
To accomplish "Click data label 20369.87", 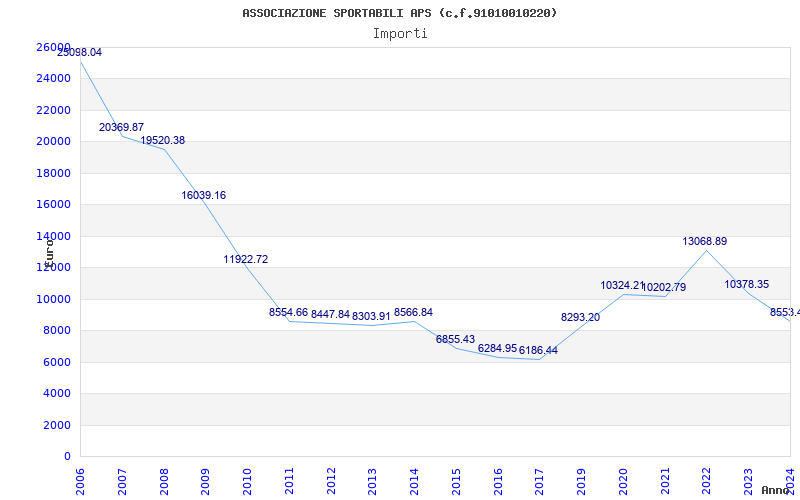I will click(x=121, y=127).
